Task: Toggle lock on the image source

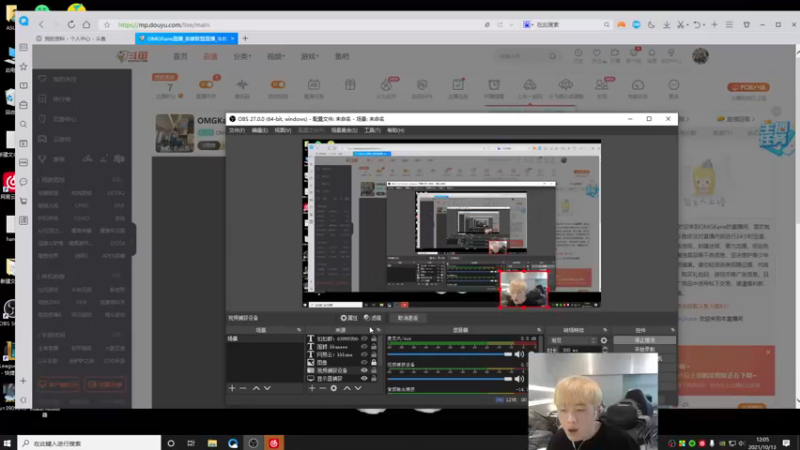Action: click(x=374, y=362)
